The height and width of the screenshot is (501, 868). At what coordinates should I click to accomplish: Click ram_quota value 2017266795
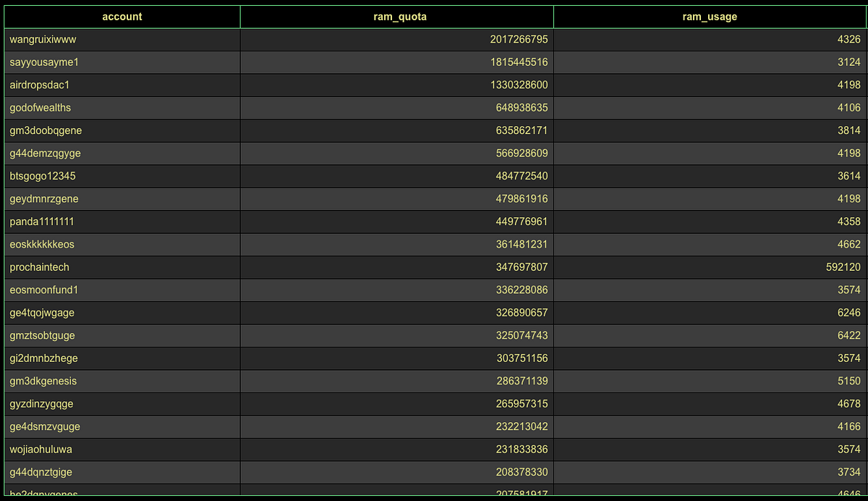tap(519, 40)
